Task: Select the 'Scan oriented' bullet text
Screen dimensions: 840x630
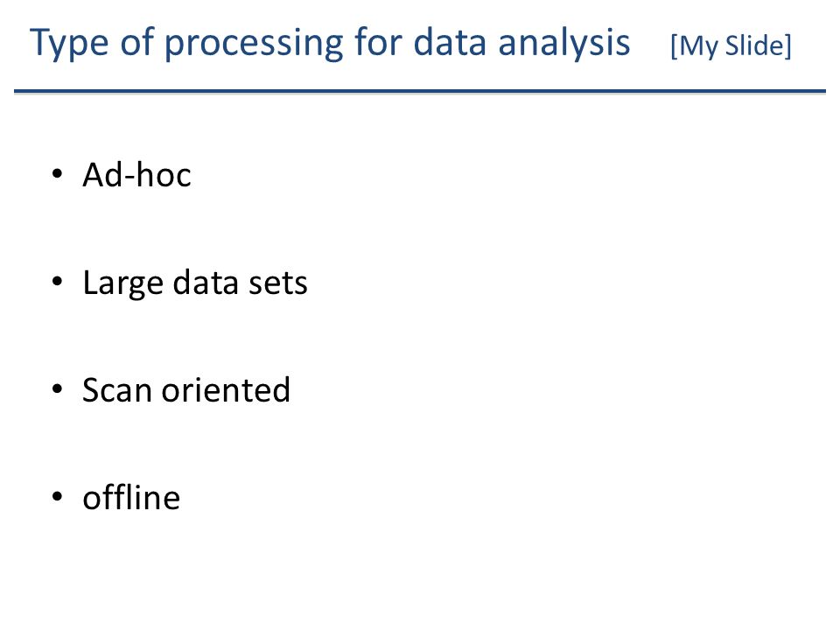Action: click(186, 389)
